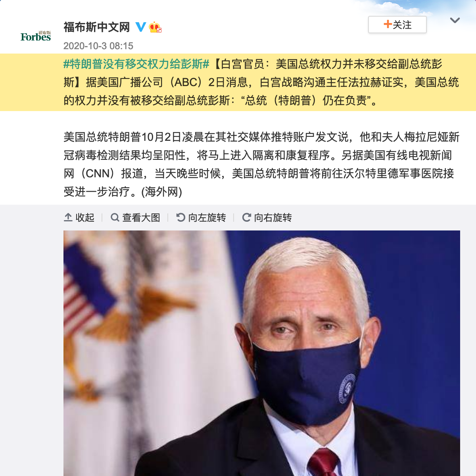Click the crown membership badge icon
476x476 pixels.
point(155,27)
